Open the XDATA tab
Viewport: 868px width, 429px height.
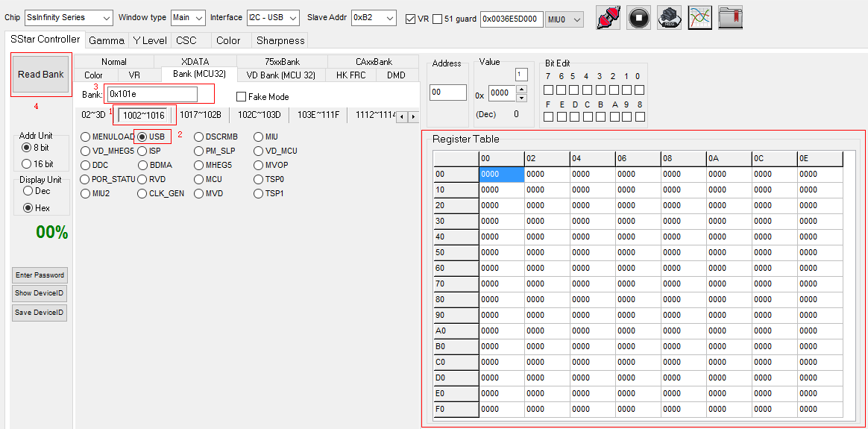click(195, 61)
